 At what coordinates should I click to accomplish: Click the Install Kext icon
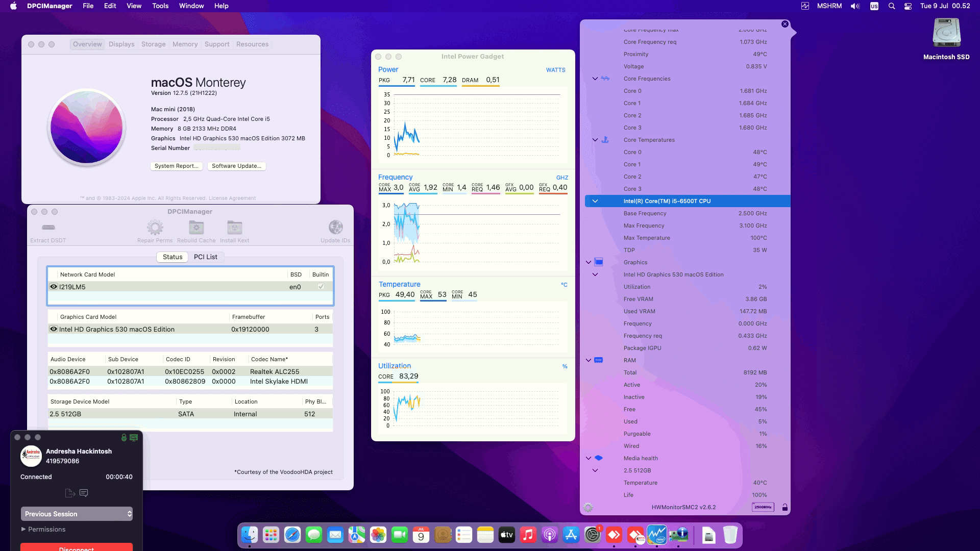(234, 227)
